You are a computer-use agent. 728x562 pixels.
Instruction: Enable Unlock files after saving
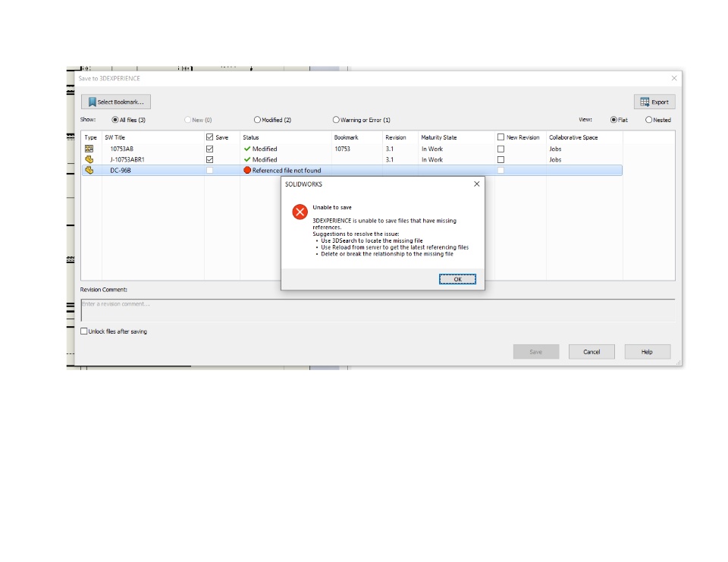click(x=84, y=331)
